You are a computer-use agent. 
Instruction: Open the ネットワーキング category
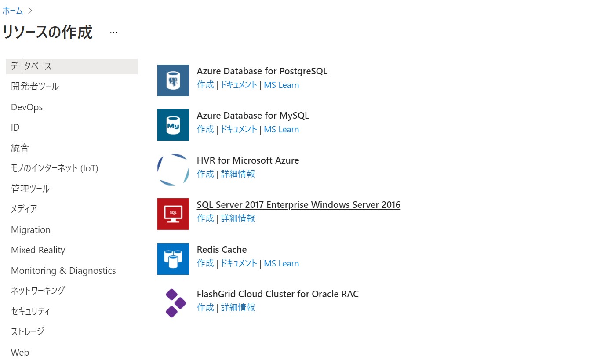(38, 291)
